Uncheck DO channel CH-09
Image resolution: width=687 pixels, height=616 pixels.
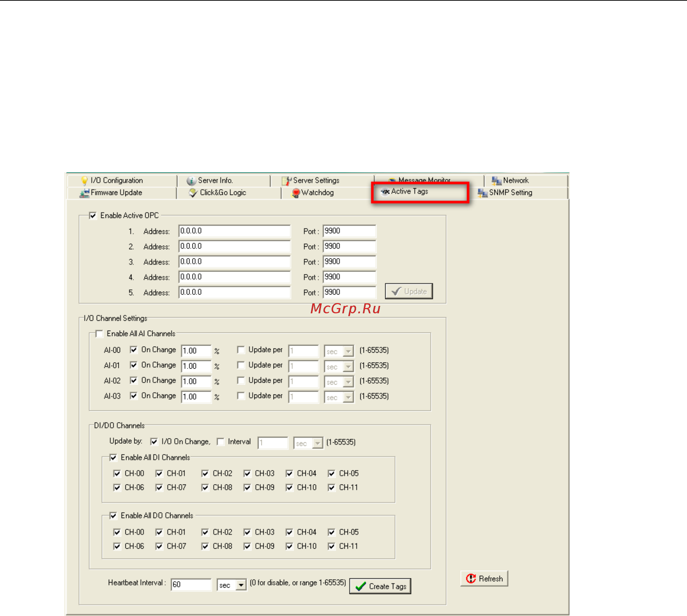point(247,547)
